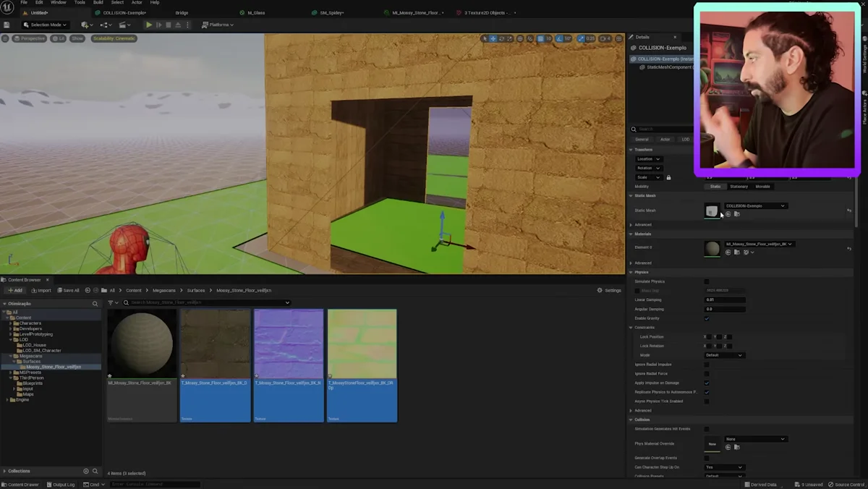Viewport: 868px width, 489px height.
Task: Click the Import button
Action: (41, 290)
